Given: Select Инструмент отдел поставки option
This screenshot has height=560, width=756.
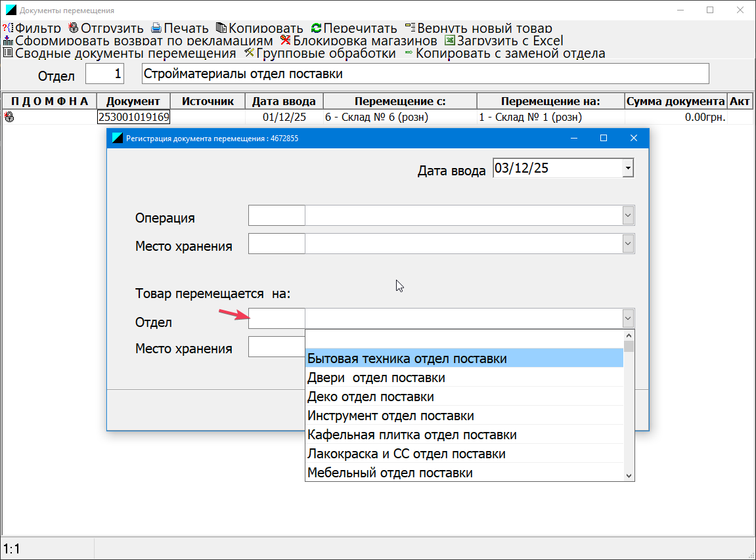Looking at the screenshot, I should [x=464, y=416].
